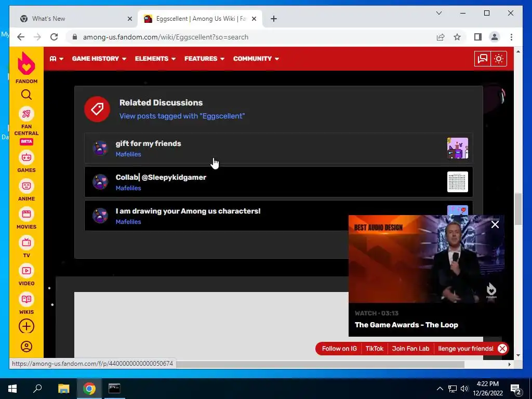This screenshot has width=532, height=399.
Task: Go to Movies in Fandom sidebar
Action: point(26,219)
